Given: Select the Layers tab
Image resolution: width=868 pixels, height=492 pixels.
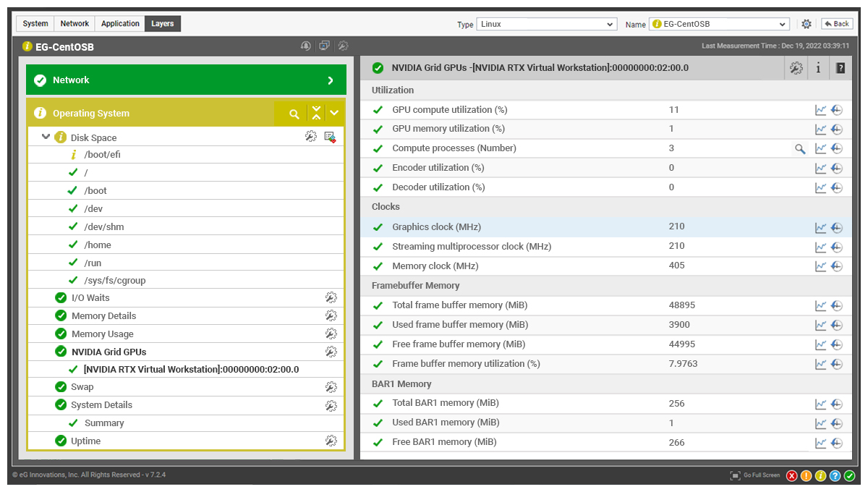Looking at the screenshot, I should 163,24.
